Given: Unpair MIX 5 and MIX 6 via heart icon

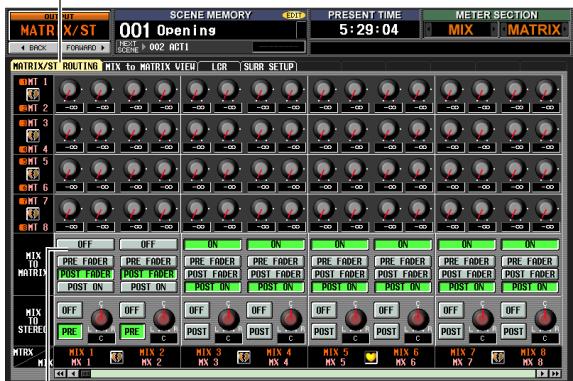Looking at the screenshot, I should click(x=371, y=357).
